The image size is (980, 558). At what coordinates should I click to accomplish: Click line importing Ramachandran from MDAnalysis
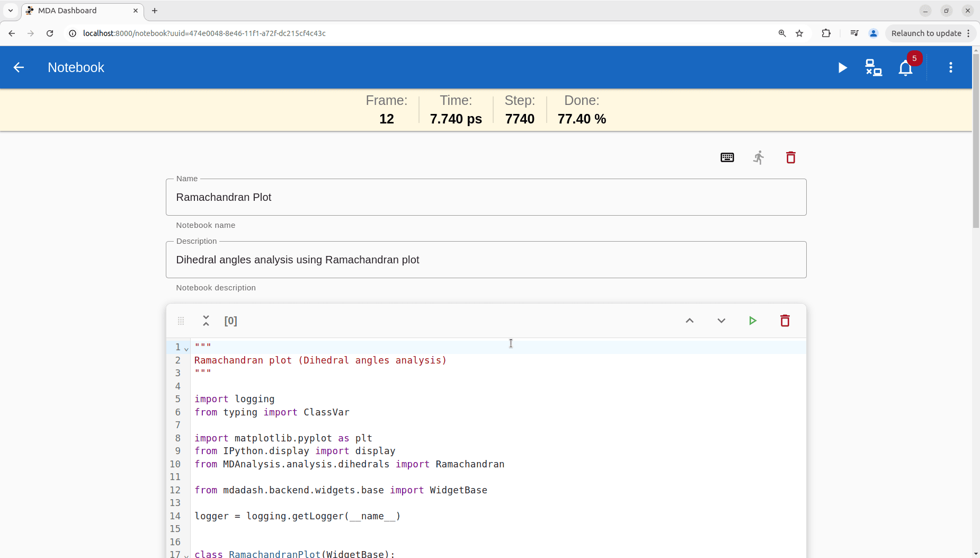(x=349, y=464)
